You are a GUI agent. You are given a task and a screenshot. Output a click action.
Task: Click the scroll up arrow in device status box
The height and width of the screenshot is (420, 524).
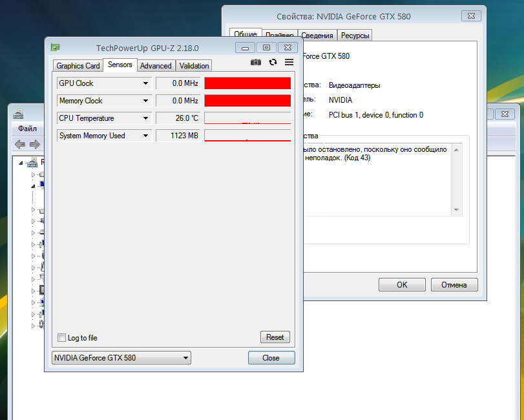tap(457, 150)
